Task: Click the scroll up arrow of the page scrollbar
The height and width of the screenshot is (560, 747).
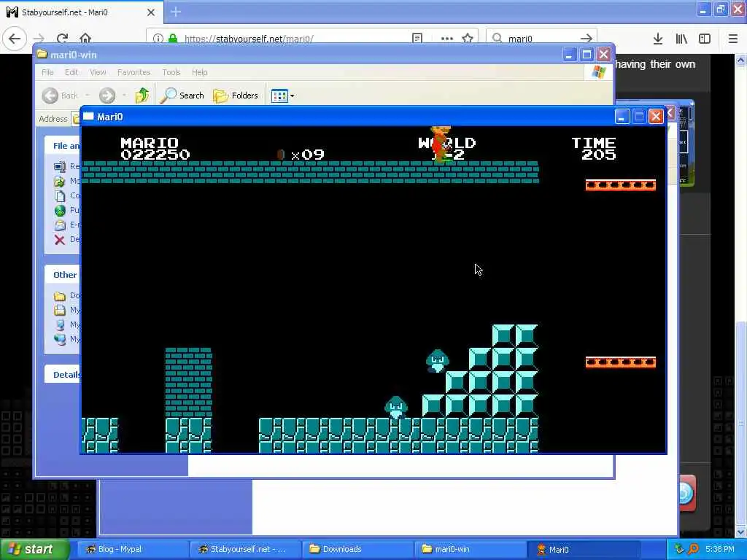Action: [740, 60]
